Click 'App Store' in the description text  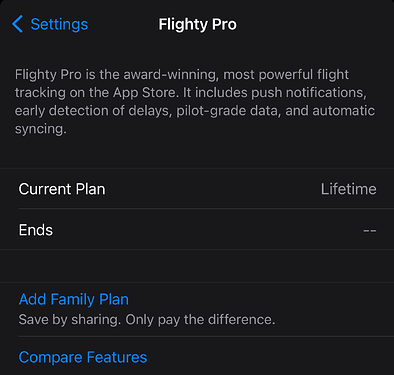tap(144, 92)
